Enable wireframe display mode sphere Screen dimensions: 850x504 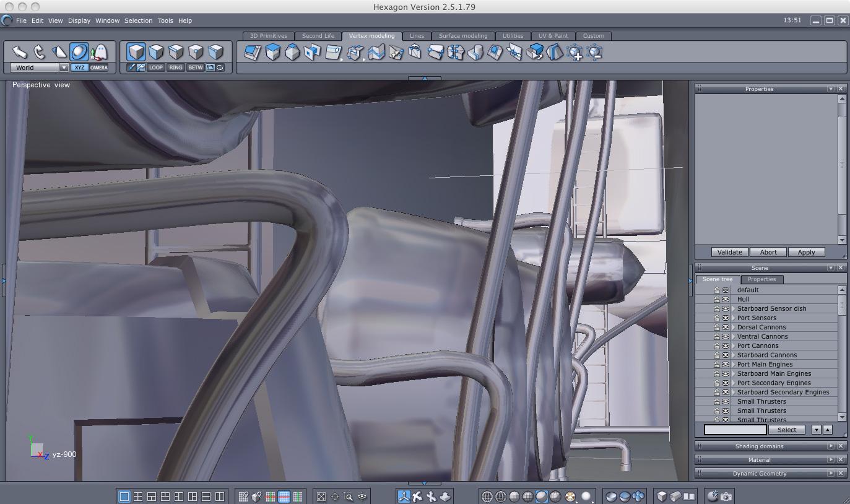click(487, 497)
